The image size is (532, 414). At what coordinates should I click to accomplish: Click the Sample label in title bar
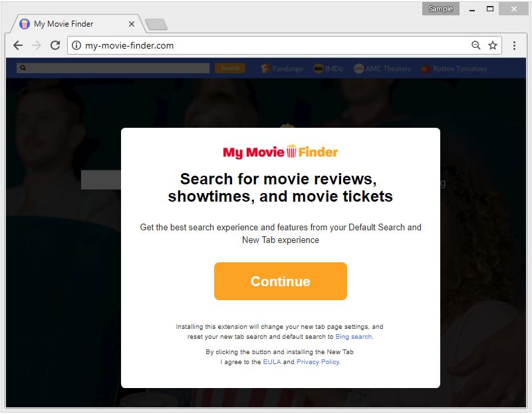point(440,9)
